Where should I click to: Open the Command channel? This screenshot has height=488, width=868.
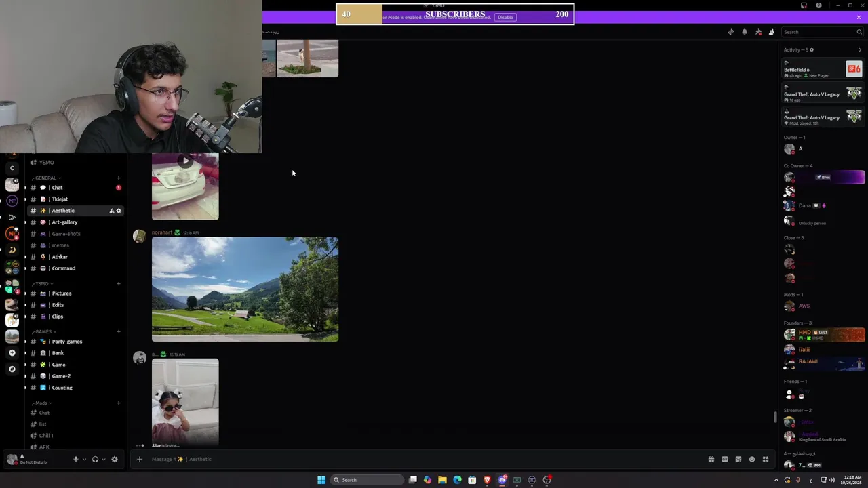click(75, 268)
